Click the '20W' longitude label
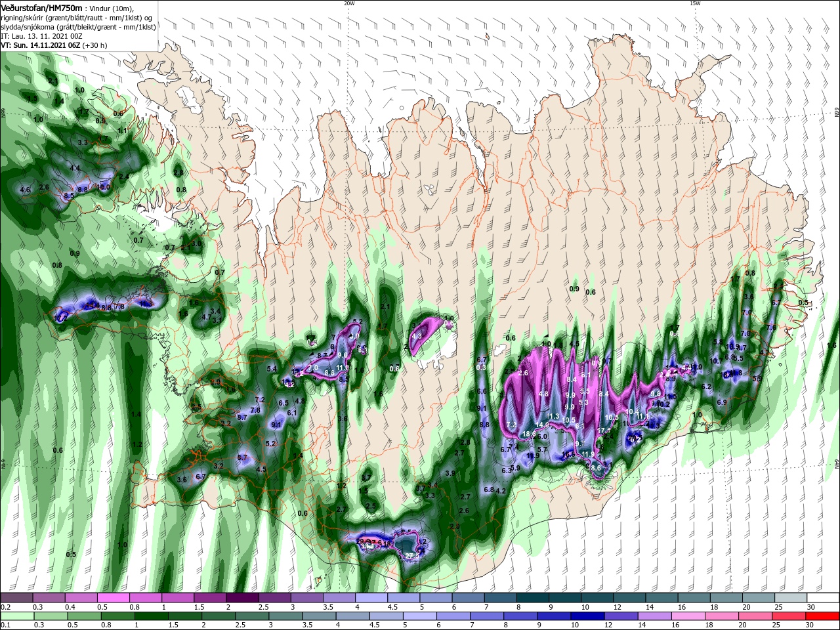 tap(349, 3)
